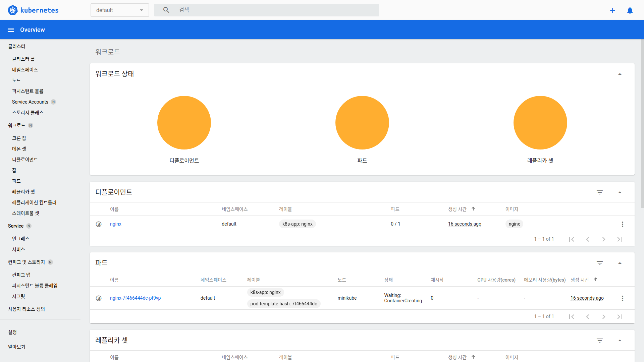This screenshot has height=362, width=644.
Task: Click filter icon in 레플리카 셋 card
Action: coord(600,341)
